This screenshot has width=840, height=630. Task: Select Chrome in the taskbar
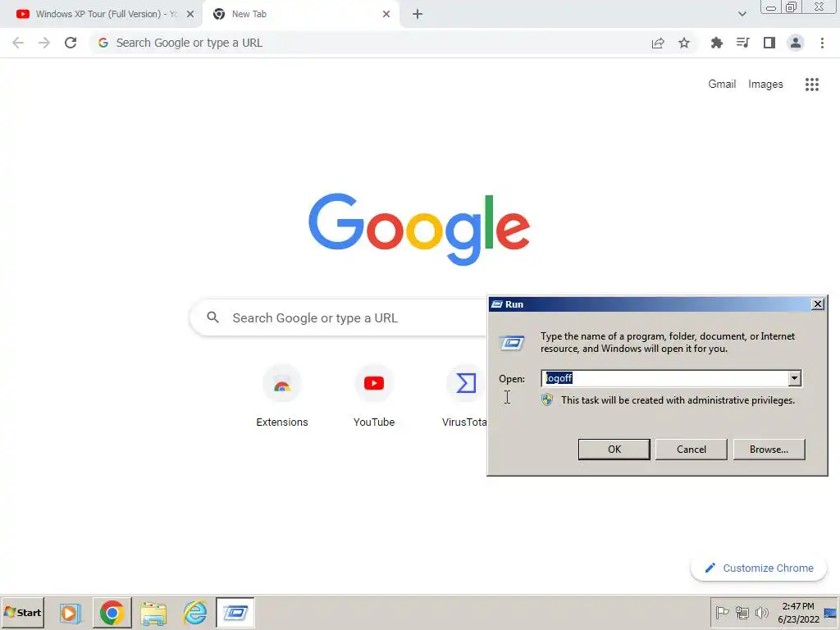click(x=112, y=612)
